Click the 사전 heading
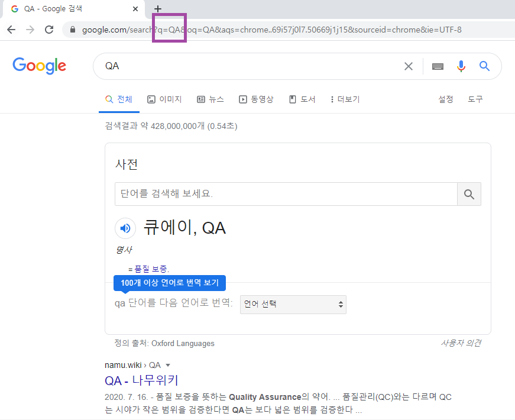515x420 pixels. click(127, 164)
